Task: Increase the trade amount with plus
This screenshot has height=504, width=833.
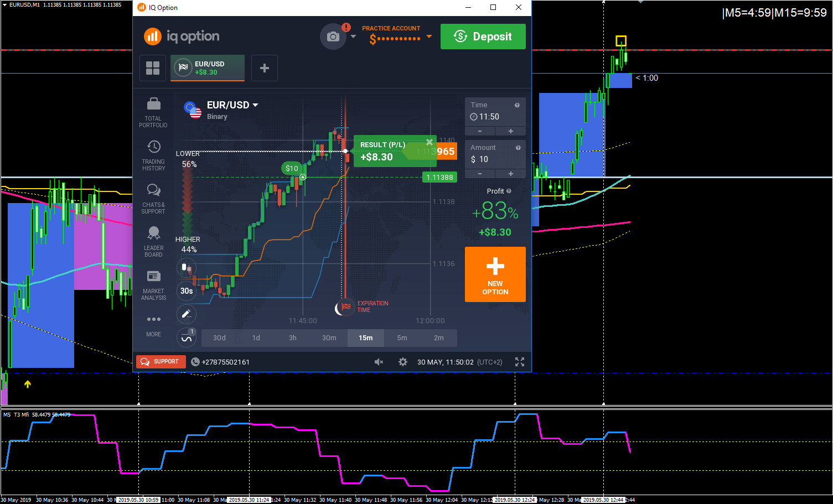Action: (x=511, y=174)
